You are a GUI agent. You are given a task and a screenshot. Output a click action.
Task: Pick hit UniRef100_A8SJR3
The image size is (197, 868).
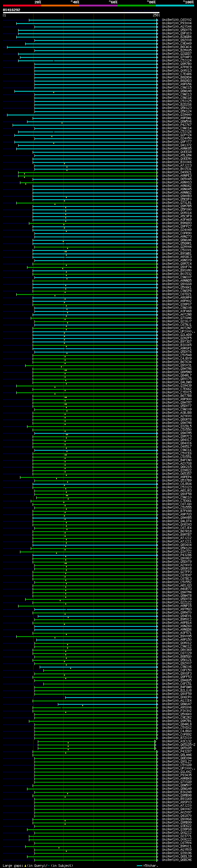pos(177,491)
